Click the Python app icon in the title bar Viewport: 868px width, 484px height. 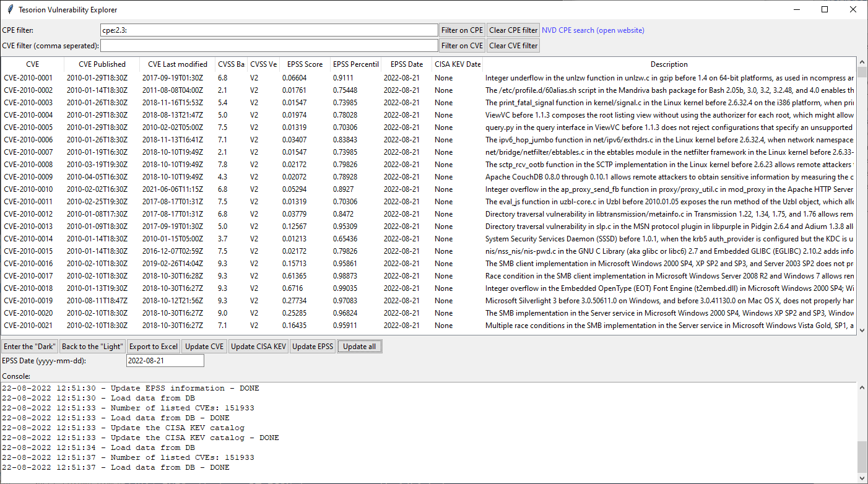pyautogui.click(x=9, y=9)
